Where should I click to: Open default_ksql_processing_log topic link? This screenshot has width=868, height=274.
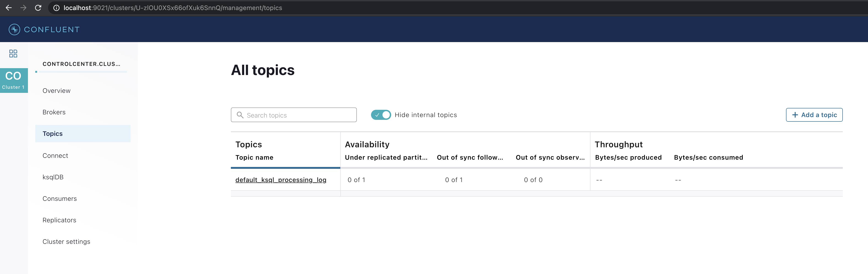tap(280, 180)
